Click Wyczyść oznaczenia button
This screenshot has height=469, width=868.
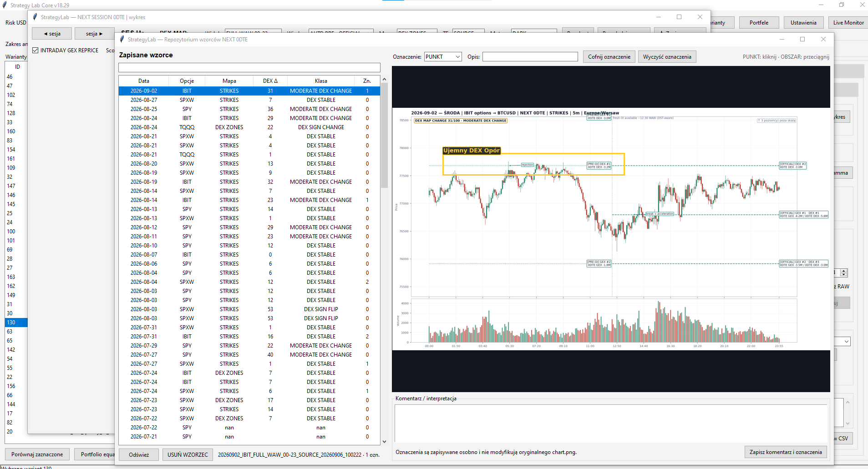667,57
